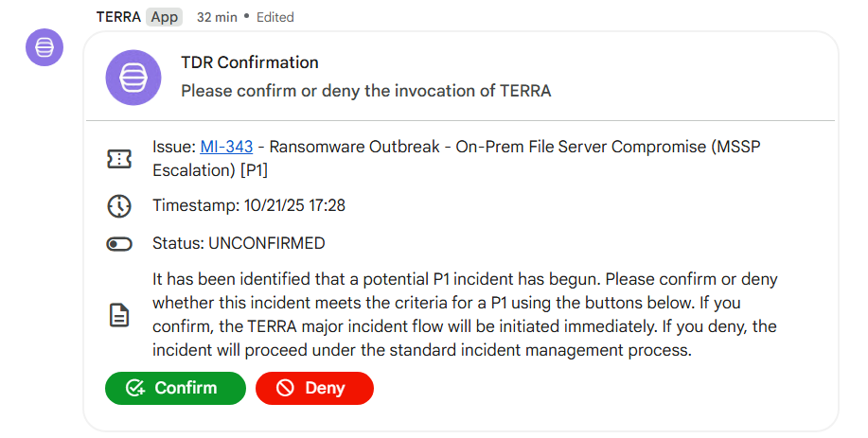Click the clock icon beside Timestamp
The image size is (868, 438).
119,205
